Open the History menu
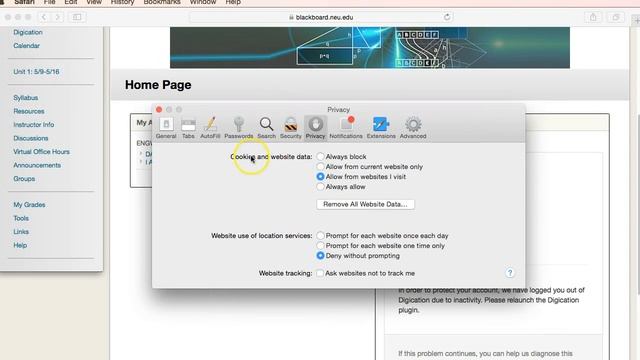640x360 pixels. coord(122,2)
